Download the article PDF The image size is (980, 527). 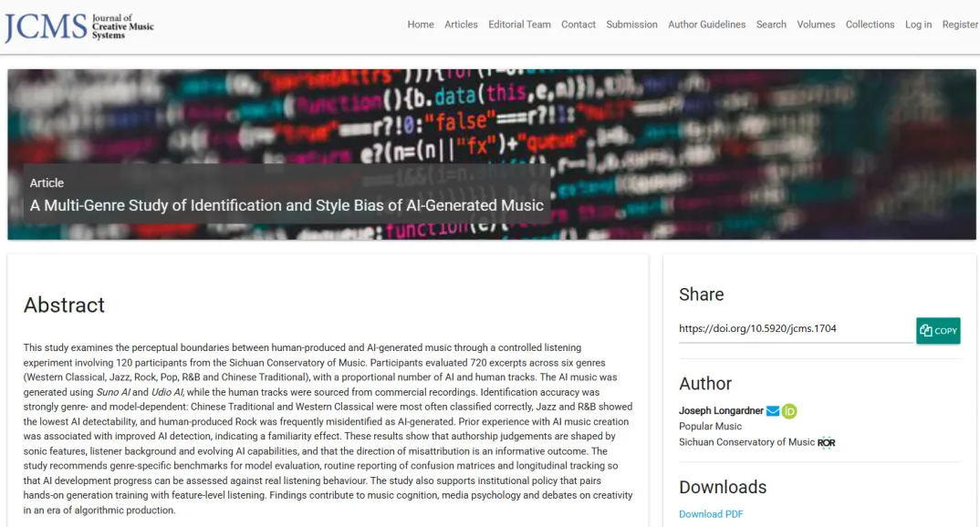(x=711, y=514)
